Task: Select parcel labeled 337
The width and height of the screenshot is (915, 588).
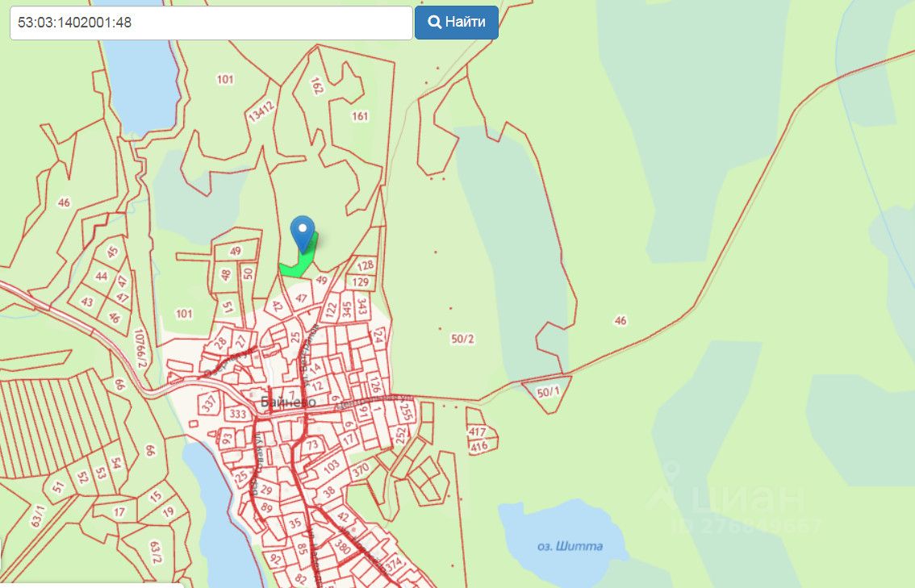Action: [209, 402]
